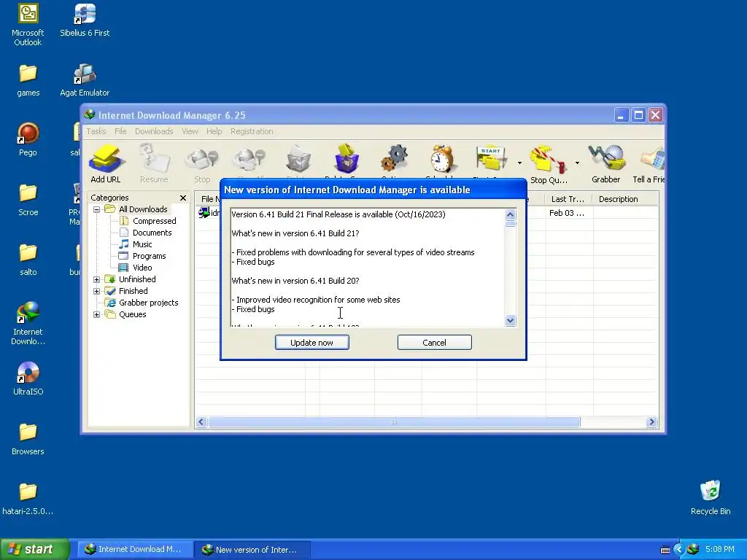The width and height of the screenshot is (747, 560).
Task: Close the Categories panel with X
Action: coord(183,198)
